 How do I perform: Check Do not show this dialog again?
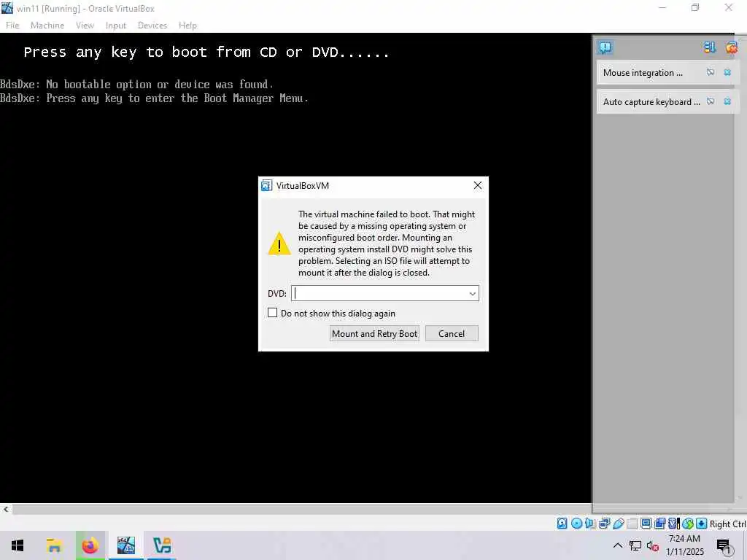[x=273, y=312]
